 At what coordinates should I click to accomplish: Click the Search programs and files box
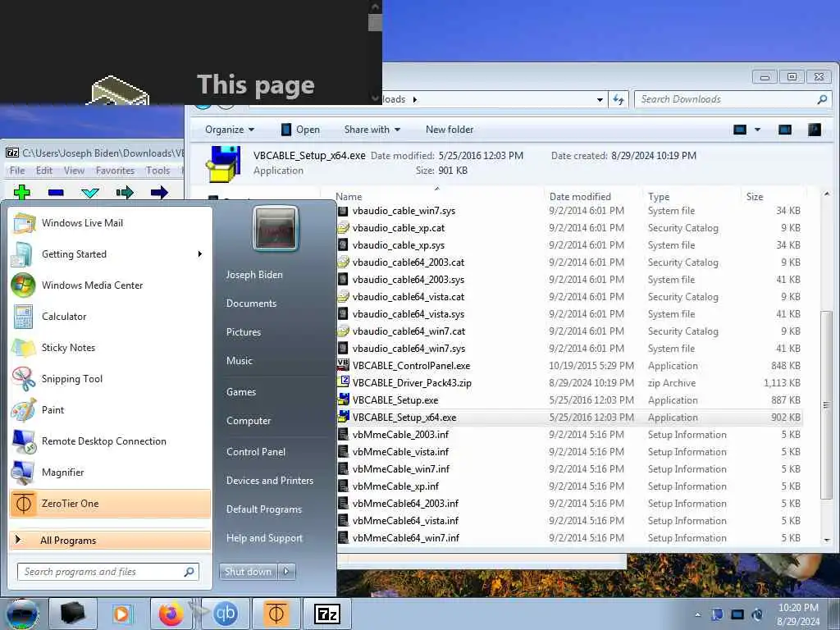coord(107,572)
